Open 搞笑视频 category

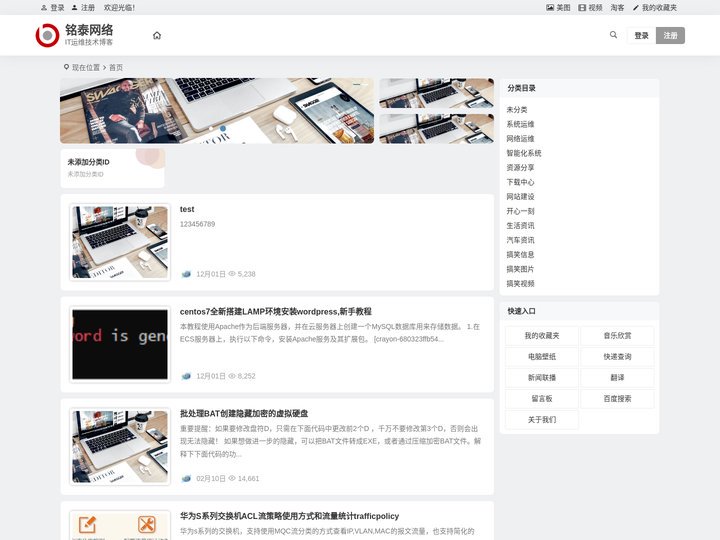point(520,284)
